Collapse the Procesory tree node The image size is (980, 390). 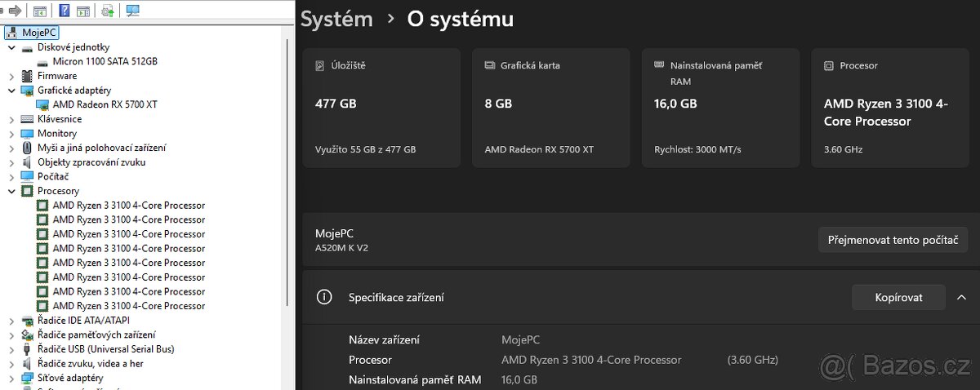(11, 191)
